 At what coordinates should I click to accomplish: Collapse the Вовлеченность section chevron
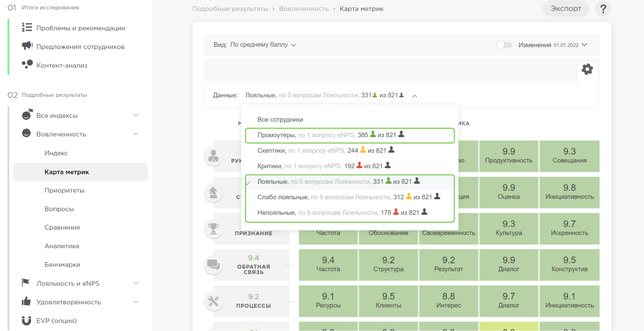pyautogui.click(x=136, y=134)
